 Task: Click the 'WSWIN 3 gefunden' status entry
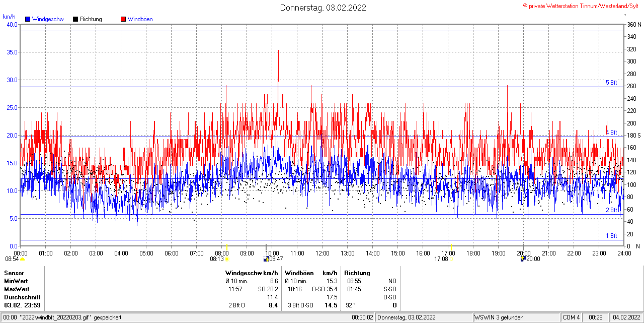click(x=499, y=317)
